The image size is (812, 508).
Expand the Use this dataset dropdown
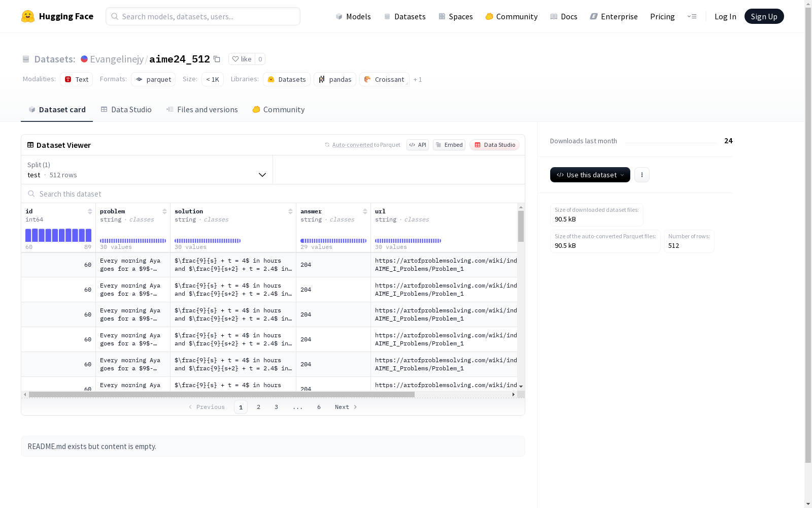coord(590,175)
